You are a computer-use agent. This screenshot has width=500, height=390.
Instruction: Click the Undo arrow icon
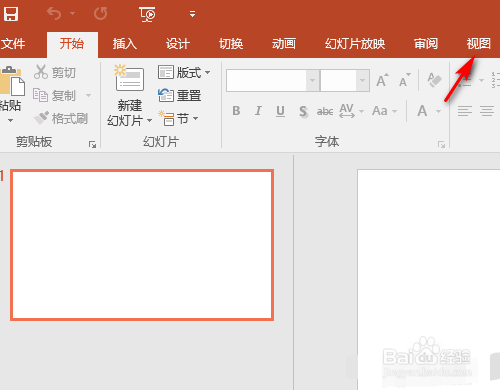tap(54, 14)
